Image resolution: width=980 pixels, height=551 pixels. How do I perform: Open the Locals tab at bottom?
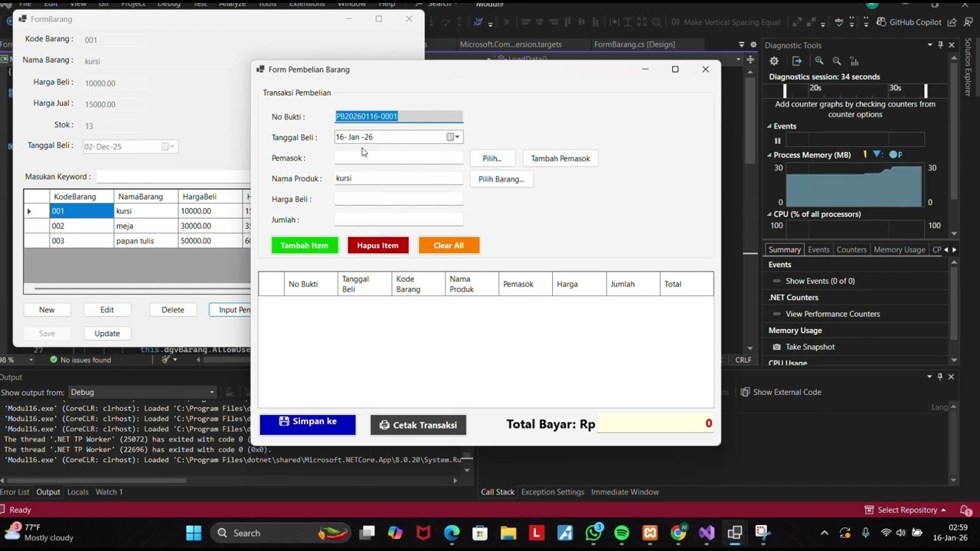77,492
